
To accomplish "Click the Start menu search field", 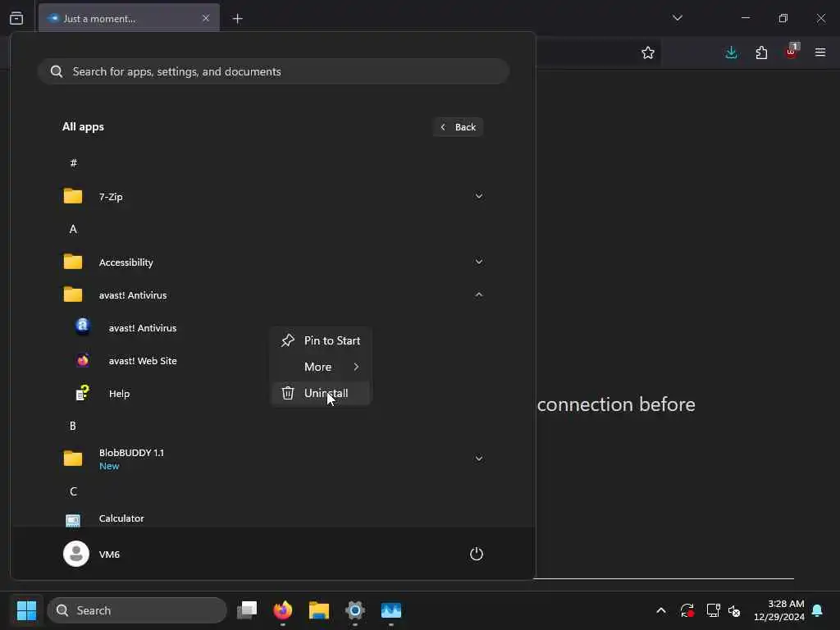I will pos(273,71).
